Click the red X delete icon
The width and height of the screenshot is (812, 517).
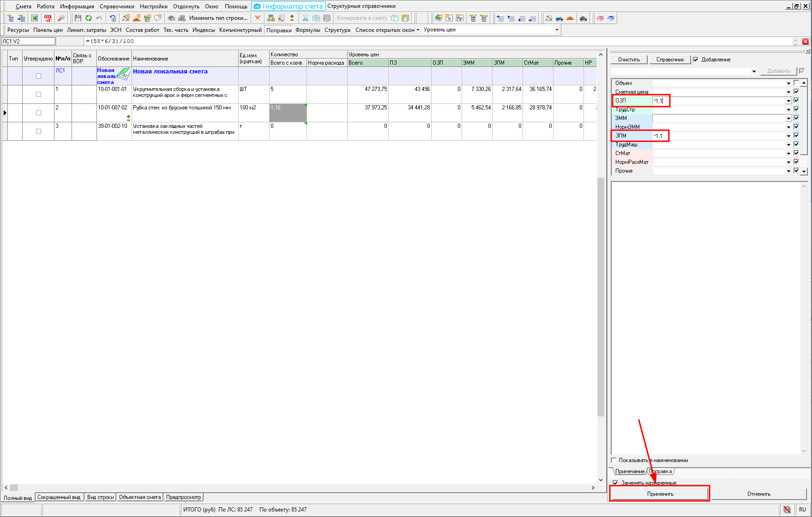[x=258, y=18]
